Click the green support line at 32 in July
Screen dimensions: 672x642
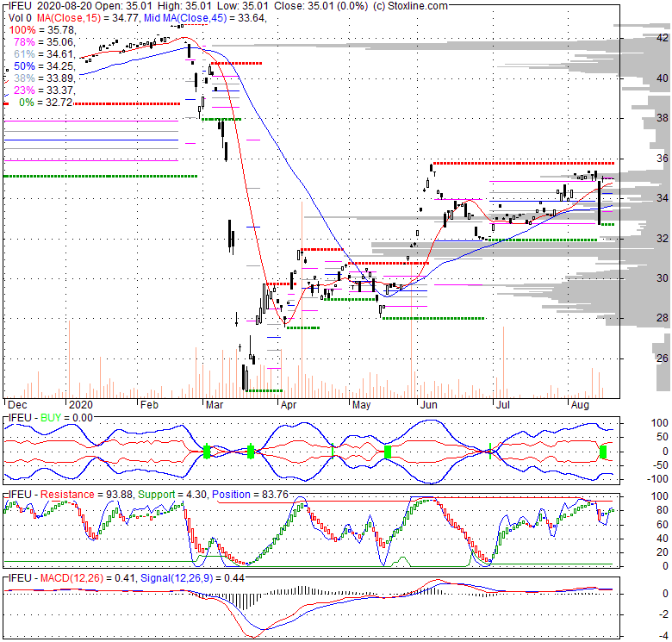tap(544, 240)
